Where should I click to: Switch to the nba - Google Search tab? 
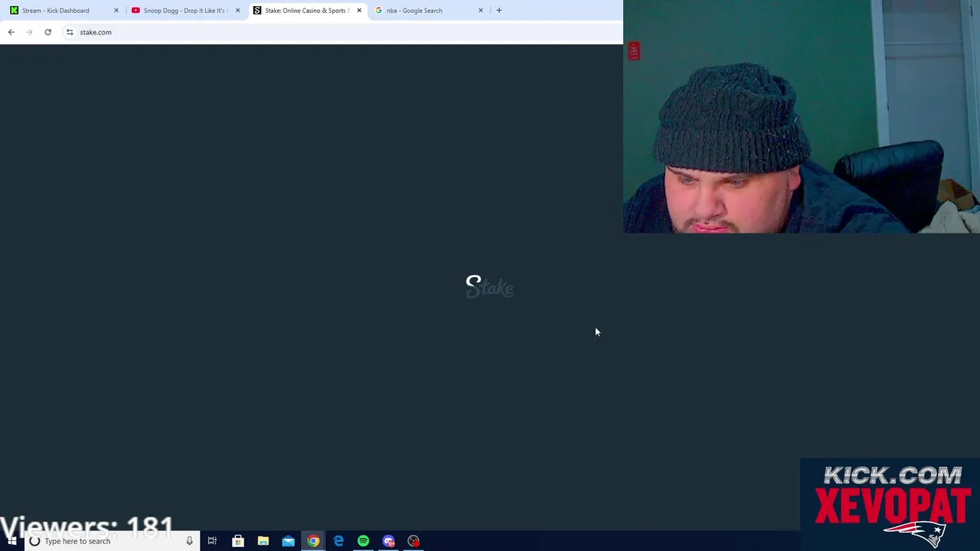point(427,11)
